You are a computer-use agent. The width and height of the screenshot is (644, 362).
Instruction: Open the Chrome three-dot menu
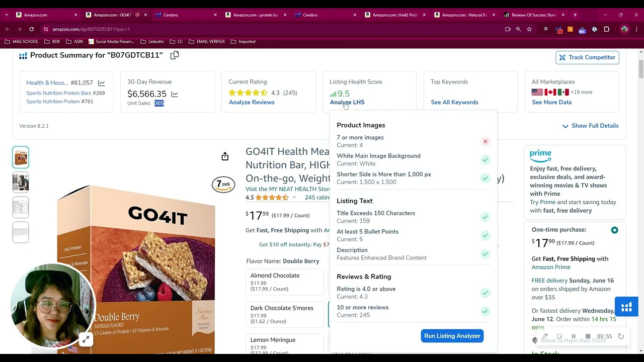pyautogui.click(x=636, y=29)
